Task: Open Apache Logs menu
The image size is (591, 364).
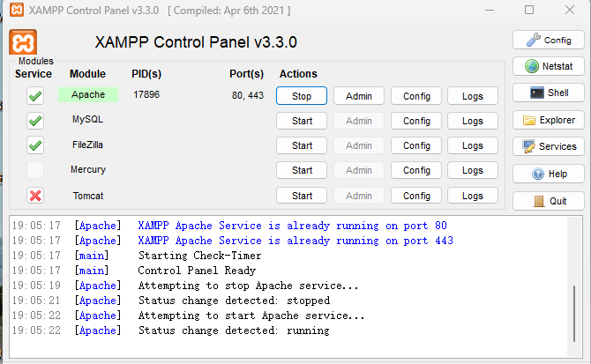Action: point(473,96)
